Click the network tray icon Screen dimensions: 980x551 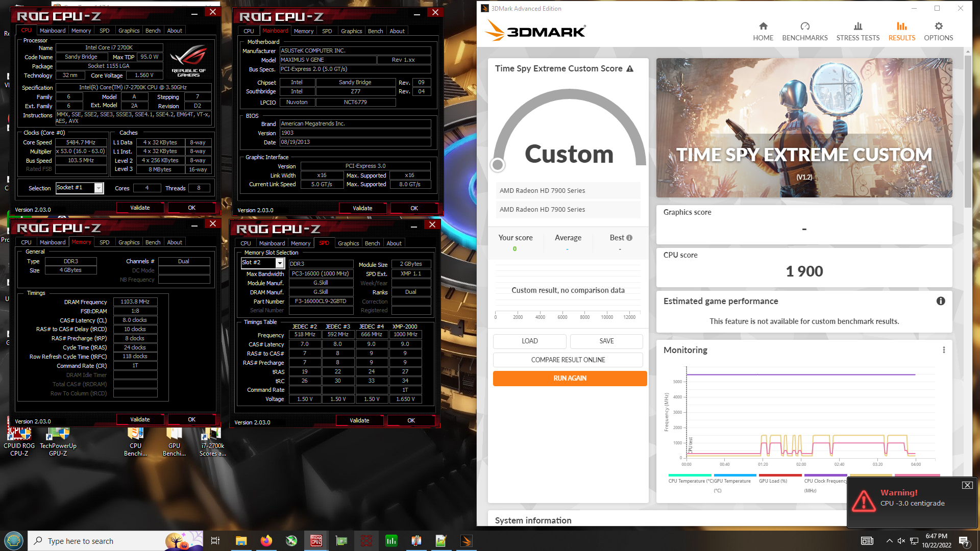click(x=914, y=541)
